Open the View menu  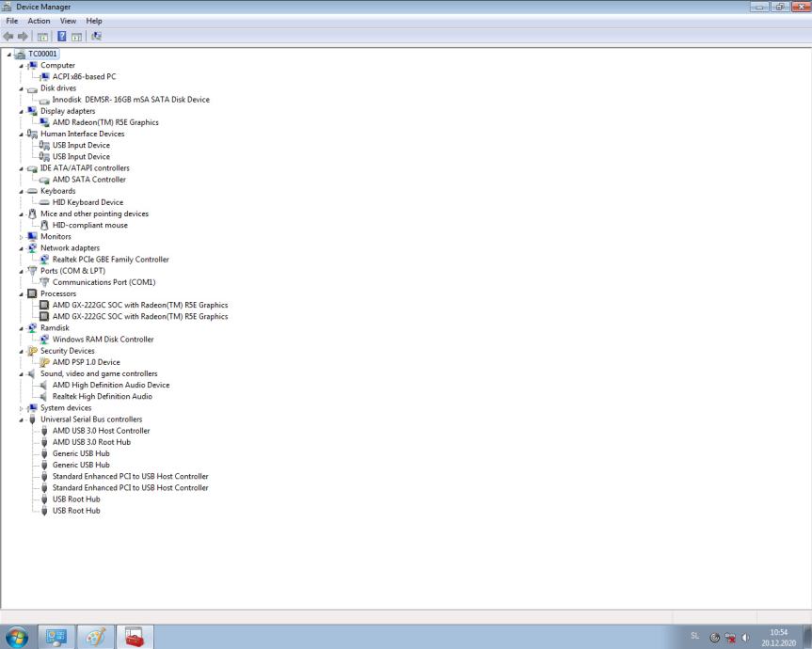68,21
